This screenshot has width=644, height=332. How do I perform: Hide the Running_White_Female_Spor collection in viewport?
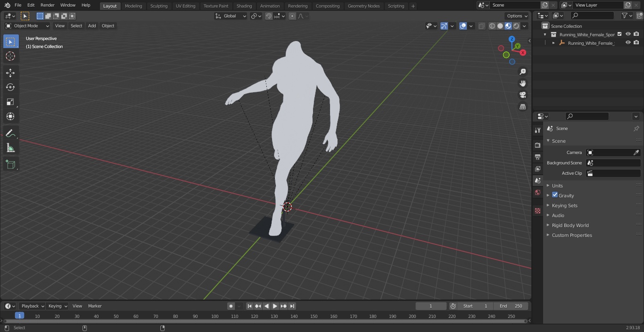point(628,34)
